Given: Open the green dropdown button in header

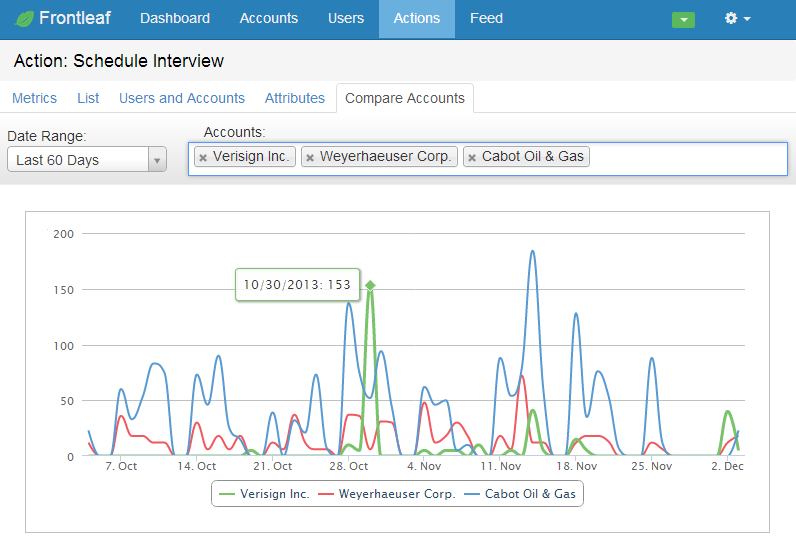Looking at the screenshot, I should 683,20.
